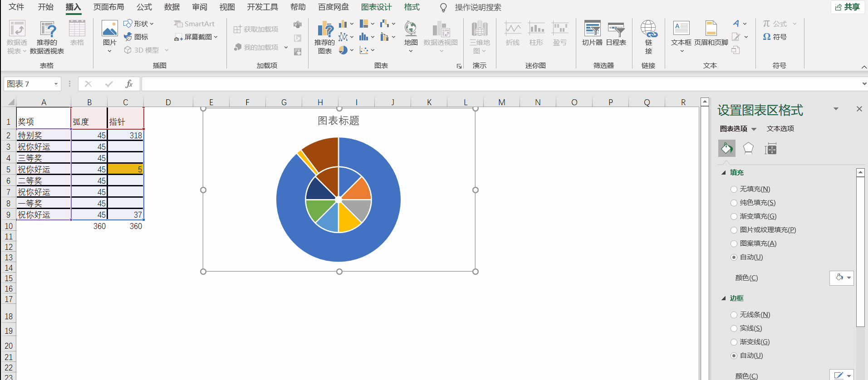
Task: Select the 大小与属性 icon in panel
Action: 770,148
